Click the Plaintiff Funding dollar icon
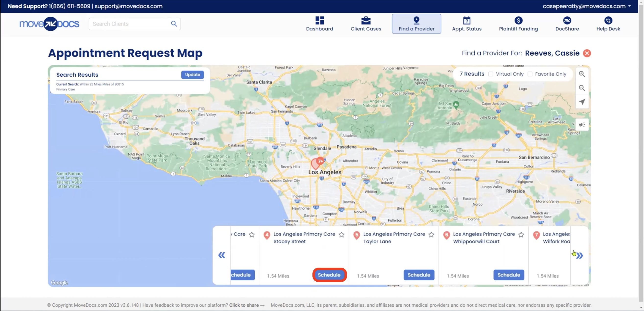This screenshot has width=644, height=311. tap(518, 21)
